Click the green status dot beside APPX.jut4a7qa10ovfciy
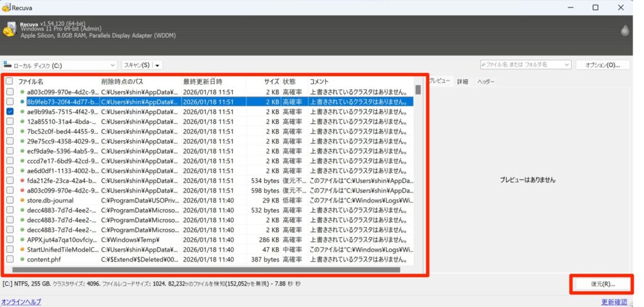Image resolution: width=644 pixels, height=307 pixels. click(x=22, y=239)
